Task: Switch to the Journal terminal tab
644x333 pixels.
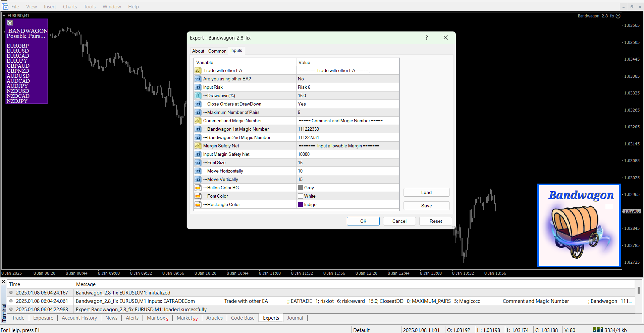Action: [x=295, y=318]
